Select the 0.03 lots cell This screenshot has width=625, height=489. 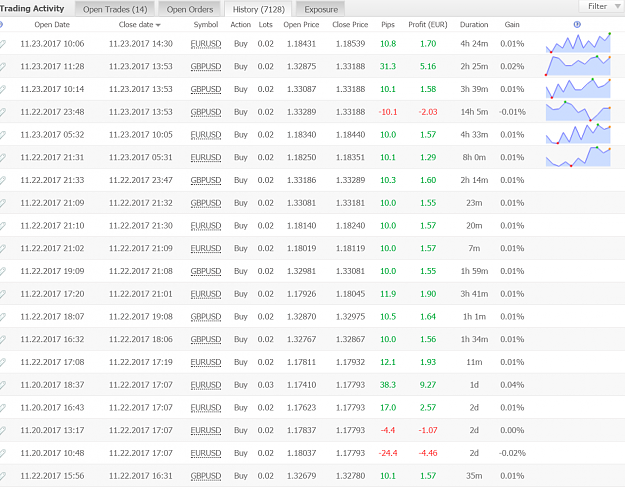point(265,385)
